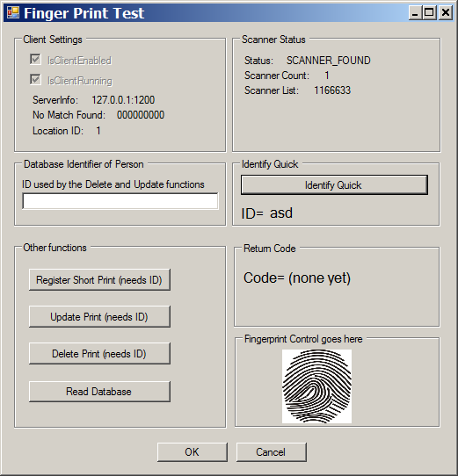Minimize the Finger Print Test window
The width and height of the screenshot is (458, 476).
pyautogui.click(x=416, y=13)
